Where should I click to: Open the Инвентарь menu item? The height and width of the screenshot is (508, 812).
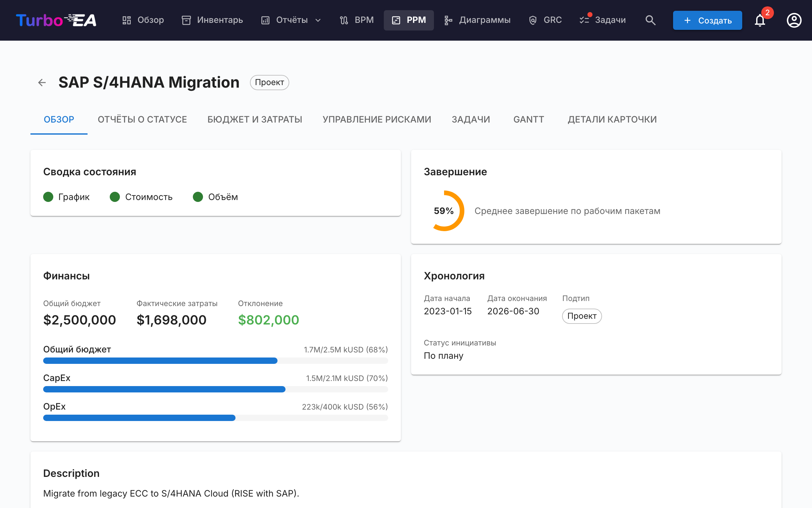click(x=213, y=20)
